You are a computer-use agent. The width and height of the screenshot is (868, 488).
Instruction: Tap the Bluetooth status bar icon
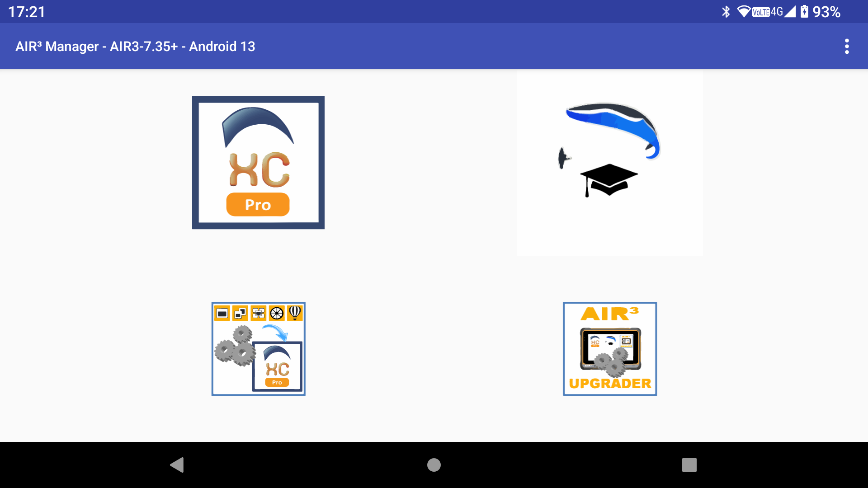(x=726, y=11)
